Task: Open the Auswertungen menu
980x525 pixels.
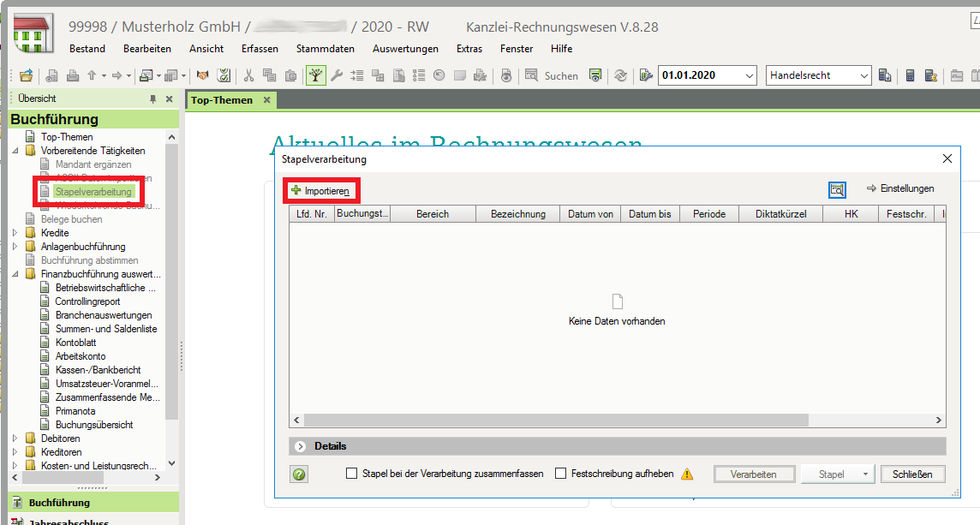Action: 405,49
